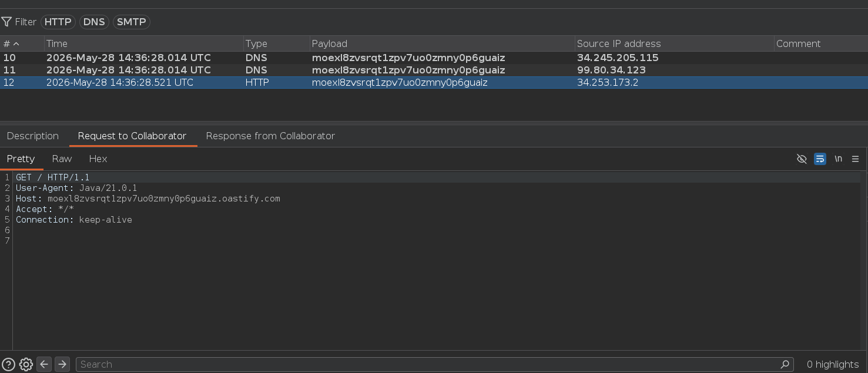Screen dimensions: 868x373
Task: Click the GET / HTTP/1.1 request line
Action: (53, 177)
